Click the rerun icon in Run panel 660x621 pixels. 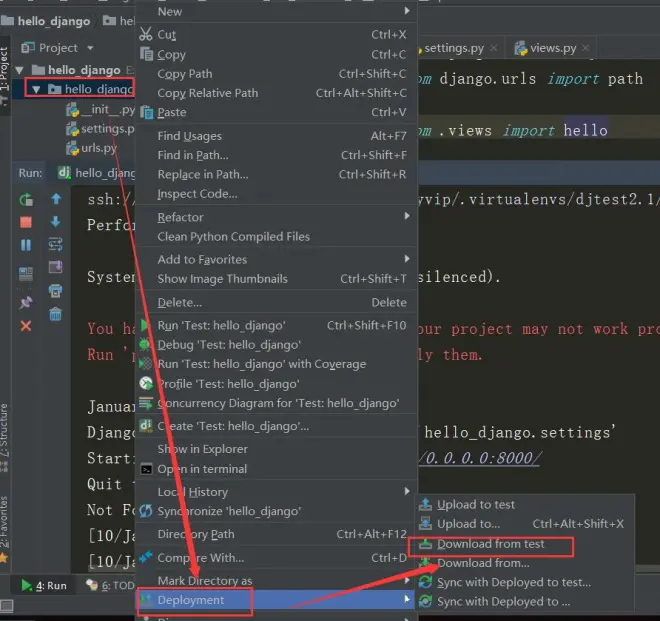coord(26,200)
